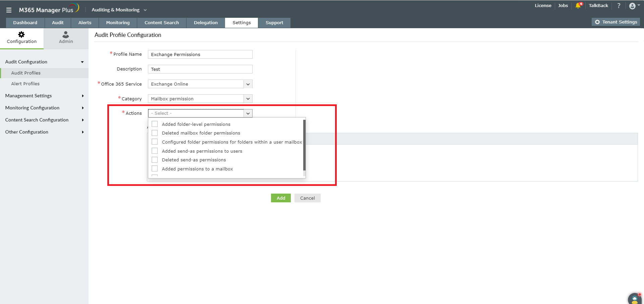Switch to the Audit tab
Image resolution: width=644 pixels, height=304 pixels.
[58, 22]
